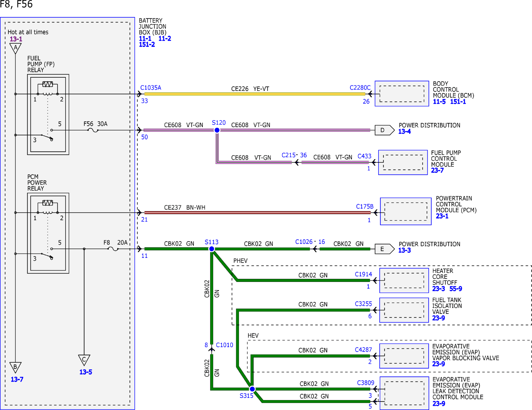Select the S315 splice node
This screenshot has height=410, width=532.
[252, 389]
